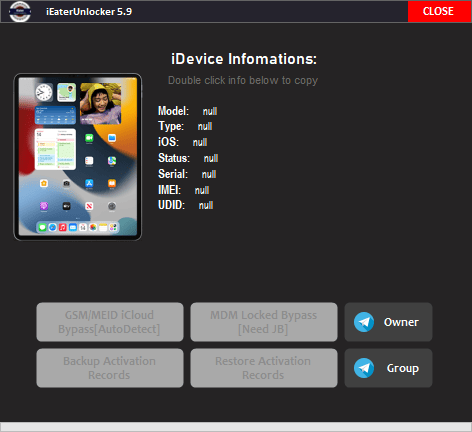Click the UDID: label
The image size is (472, 432).
pos(171,205)
